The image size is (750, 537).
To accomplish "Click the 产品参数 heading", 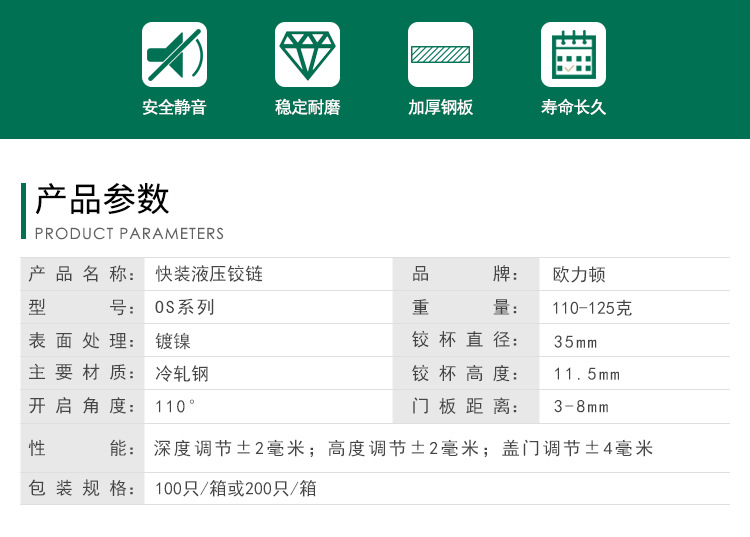I will click(102, 199).
